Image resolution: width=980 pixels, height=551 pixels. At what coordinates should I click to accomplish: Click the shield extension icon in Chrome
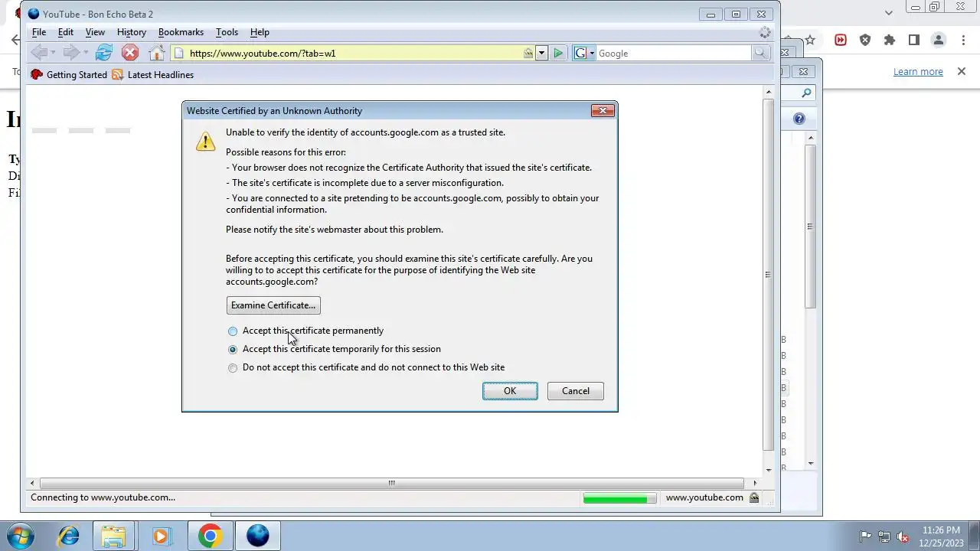point(865,40)
